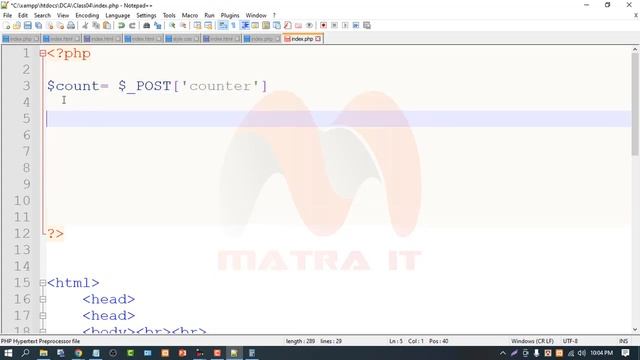This screenshot has height=360, width=640.
Task: Place cursor on the $count code line
Action: coord(157,86)
